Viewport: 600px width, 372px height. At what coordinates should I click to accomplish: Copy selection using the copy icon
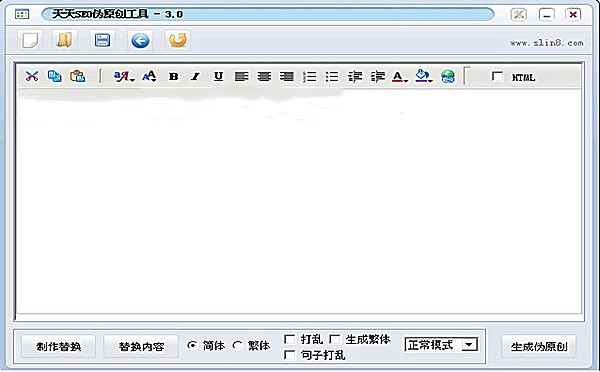54,76
